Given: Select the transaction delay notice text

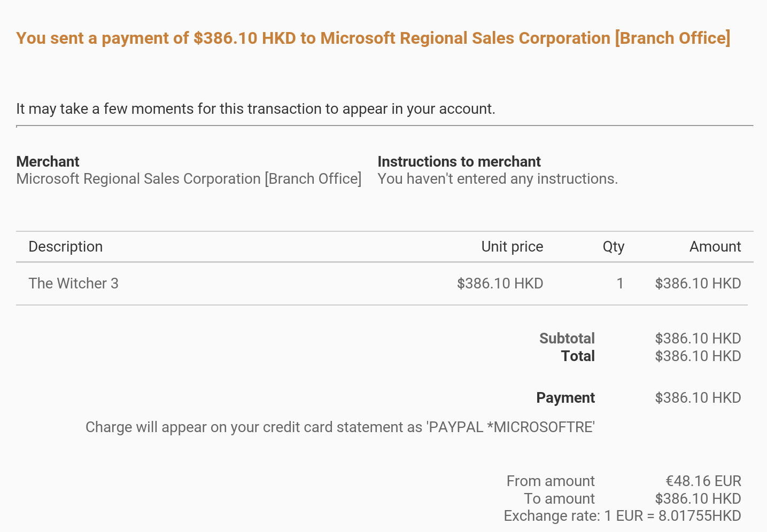Looking at the screenshot, I should [x=255, y=109].
